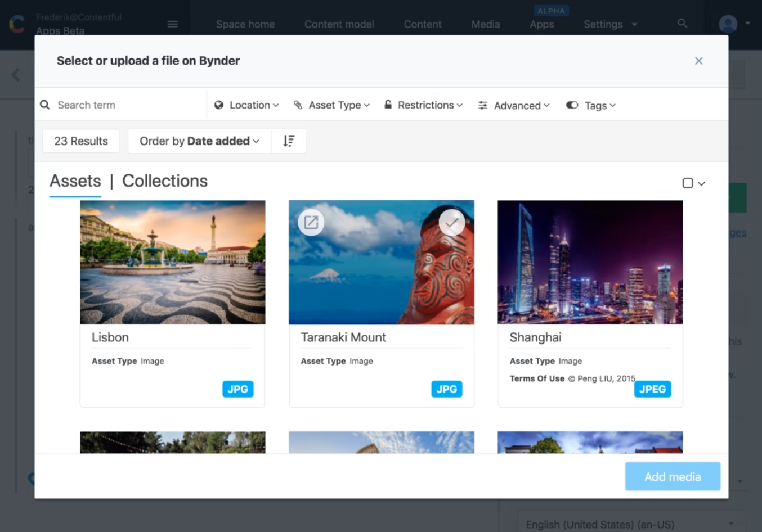Click the lock icon on Restrictions filter
Image resolution: width=762 pixels, height=532 pixels.
[x=387, y=105]
